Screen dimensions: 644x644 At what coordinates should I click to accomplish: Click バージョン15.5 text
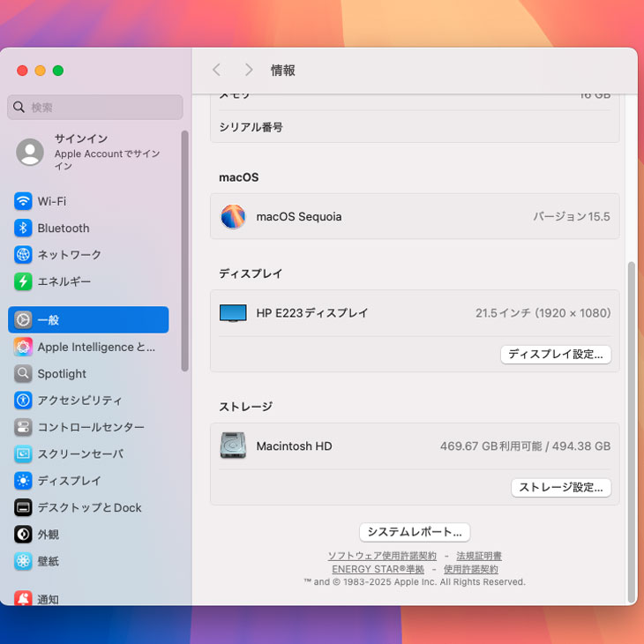tap(572, 216)
